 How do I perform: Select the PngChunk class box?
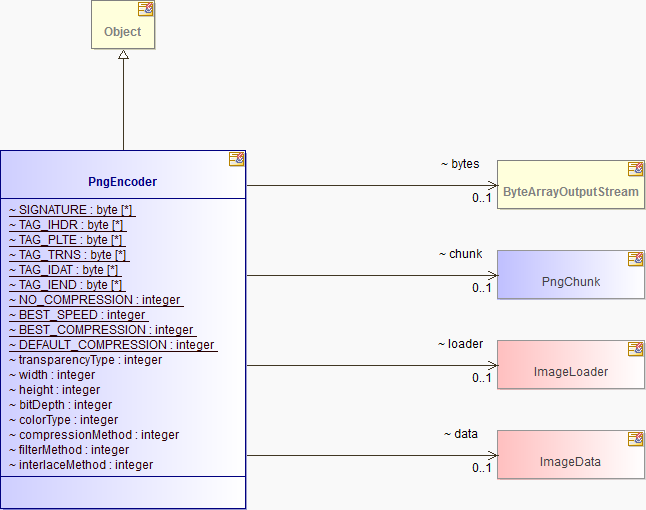(571, 274)
